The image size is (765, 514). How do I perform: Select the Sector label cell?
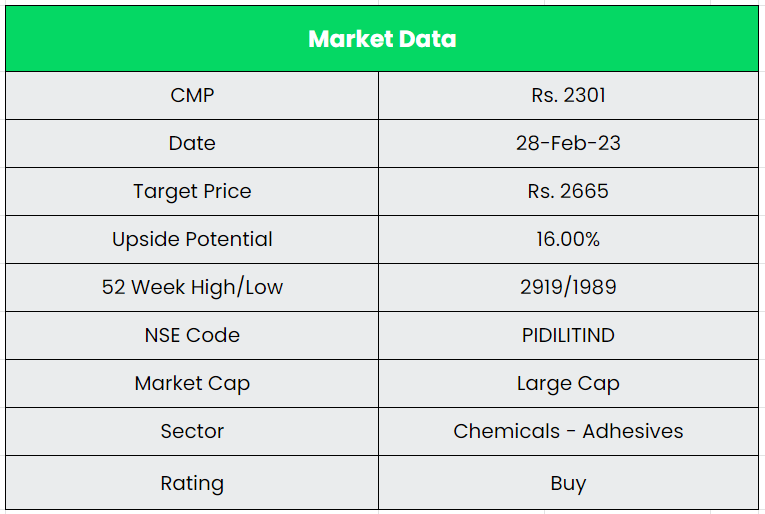[x=192, y=431]
